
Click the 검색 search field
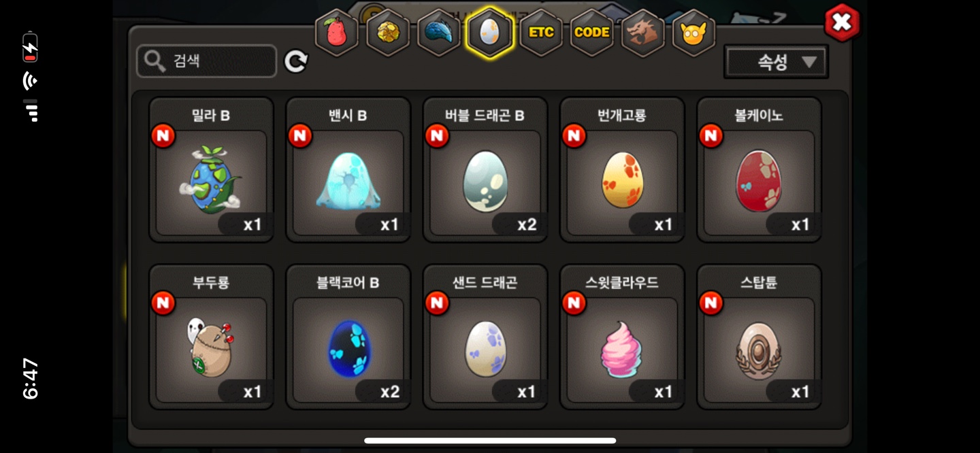(207, 61)
